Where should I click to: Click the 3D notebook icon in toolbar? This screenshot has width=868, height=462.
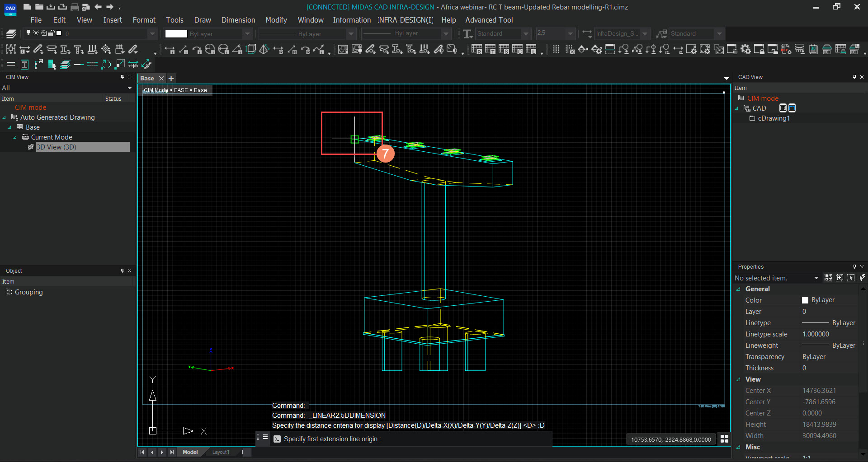click(813, 49)
